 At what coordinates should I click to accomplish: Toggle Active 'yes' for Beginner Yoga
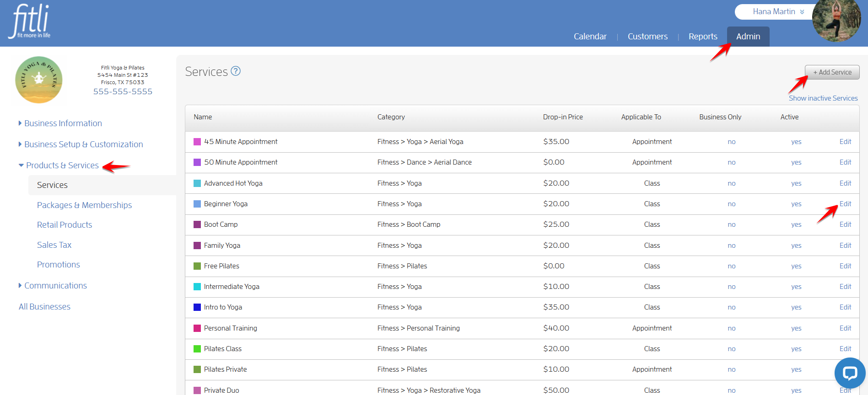(796, 204)
